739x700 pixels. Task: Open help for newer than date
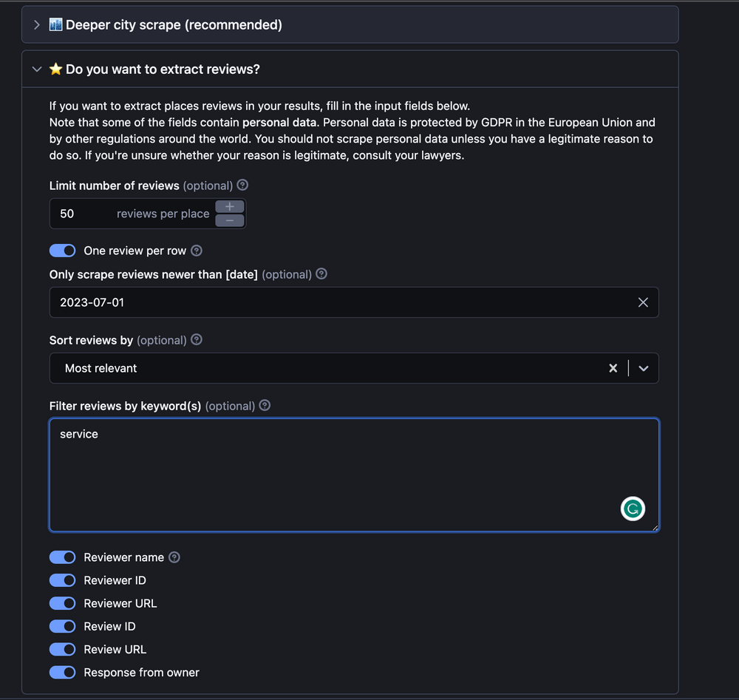click(x=321, y=274)
